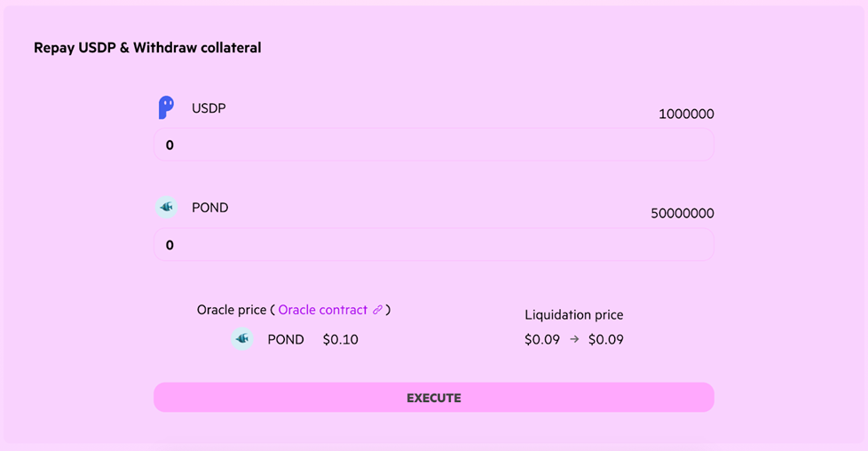This screenshot has width=868, height=451.
Task: Click the Repay USDP & Withdraw collateral title
Action: click(x=147, y=48)
